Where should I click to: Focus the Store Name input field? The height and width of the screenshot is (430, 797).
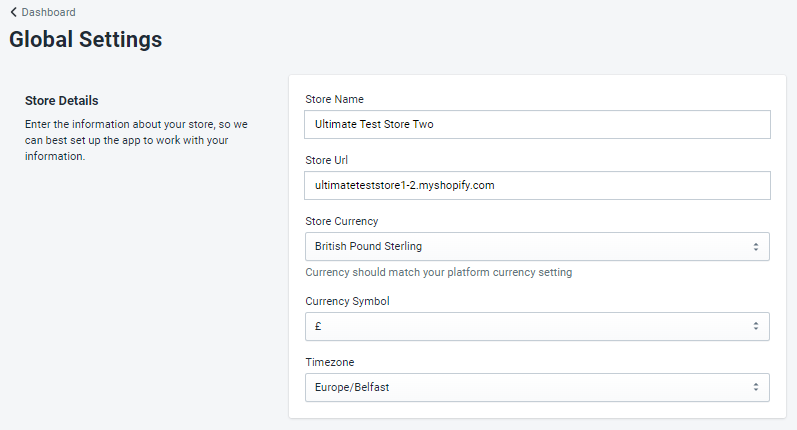tap(537, 124)
